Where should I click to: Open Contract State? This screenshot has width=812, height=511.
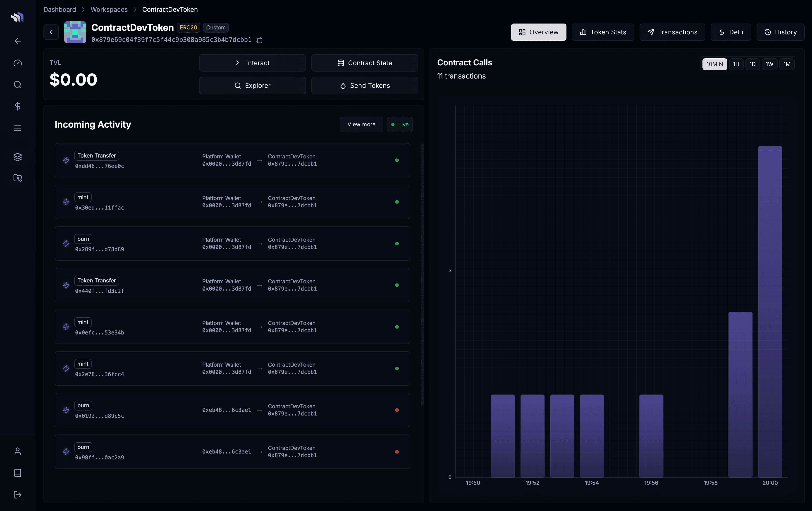click(x=365, y=63)
